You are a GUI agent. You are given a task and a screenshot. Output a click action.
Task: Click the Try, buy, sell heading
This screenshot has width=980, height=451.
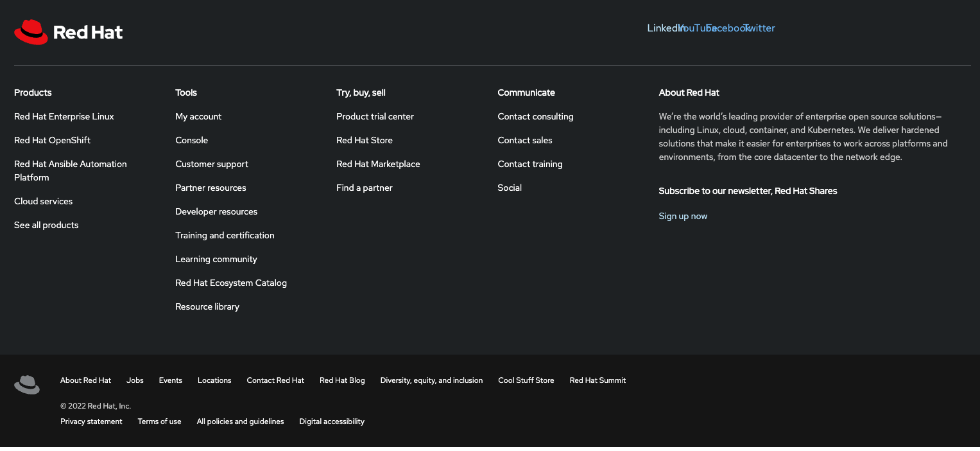coord(361,93)
